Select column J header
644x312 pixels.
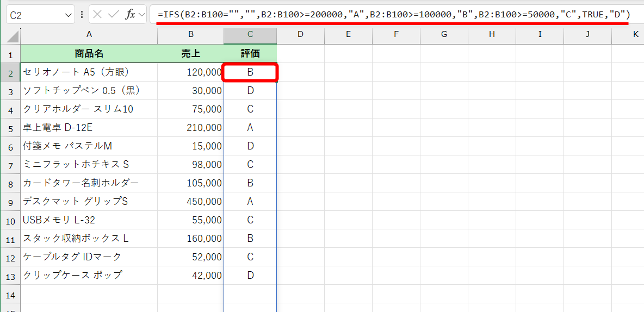(x=587, y=35)
